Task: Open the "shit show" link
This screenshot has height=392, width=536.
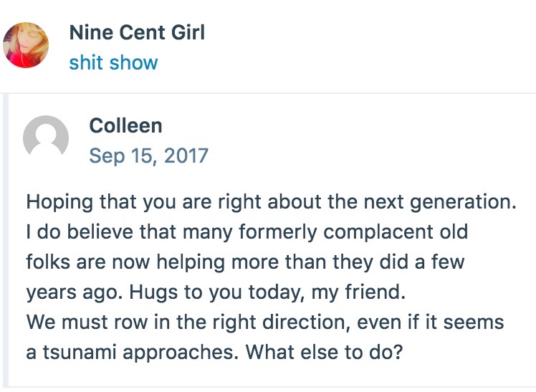Action: [113, 62]
